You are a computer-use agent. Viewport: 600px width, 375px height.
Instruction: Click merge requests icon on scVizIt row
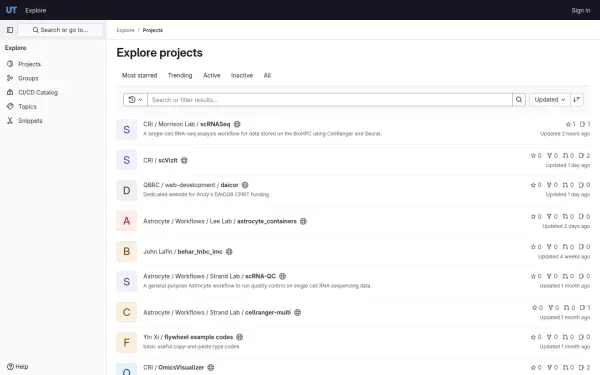coord(565,155)
